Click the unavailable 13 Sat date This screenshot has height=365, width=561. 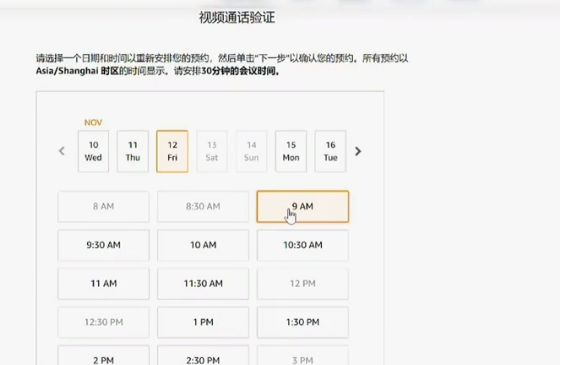pyautogui.click(x=212, y=151)
